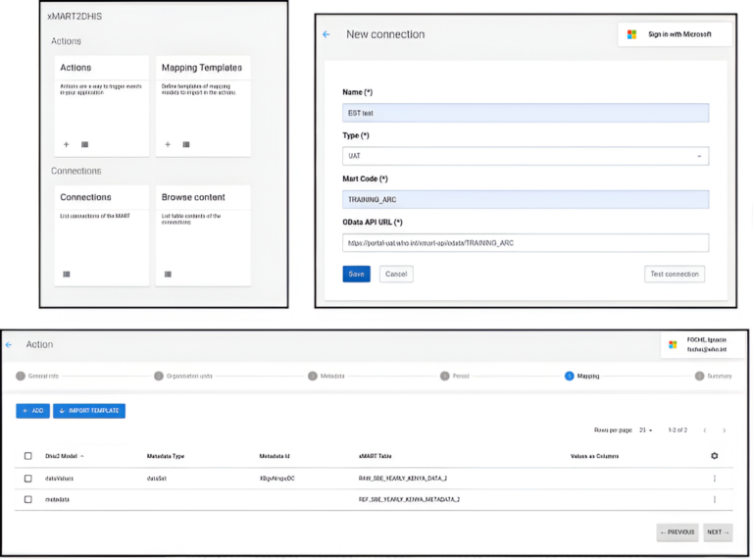753x560 pixels.
Task: Jump to the Summary step
Action: coord(714,376)
